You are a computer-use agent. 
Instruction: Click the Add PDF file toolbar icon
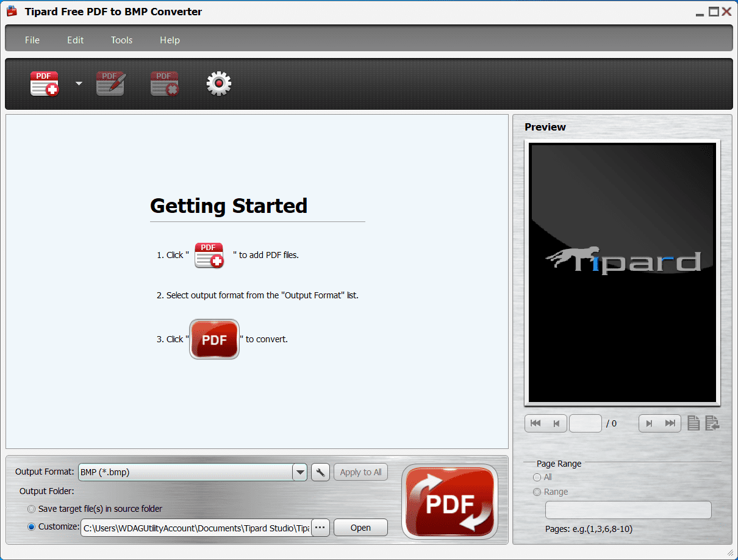point(45,84)
